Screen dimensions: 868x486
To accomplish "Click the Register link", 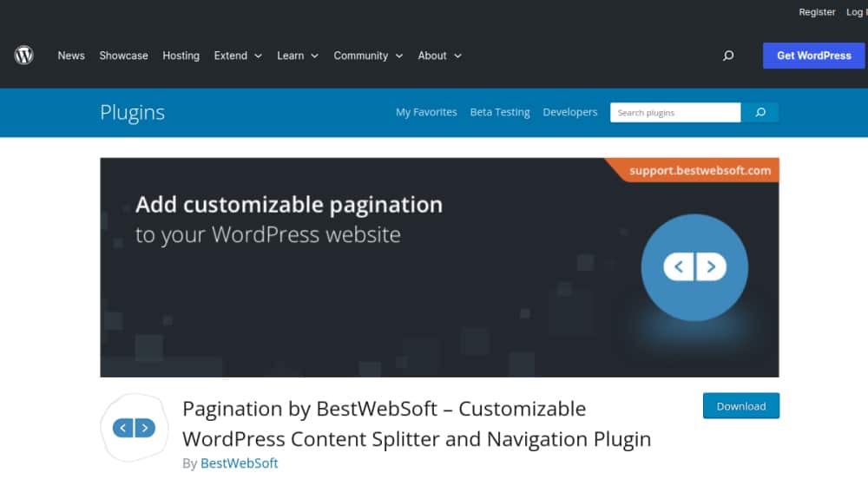I will pyautogui.click(x=817, y=11).
